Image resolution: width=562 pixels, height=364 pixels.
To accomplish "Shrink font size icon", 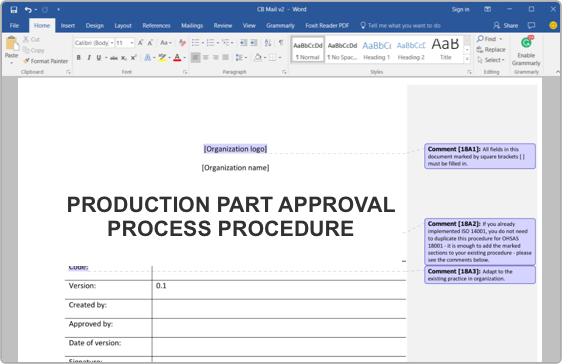I will (150, 43).
